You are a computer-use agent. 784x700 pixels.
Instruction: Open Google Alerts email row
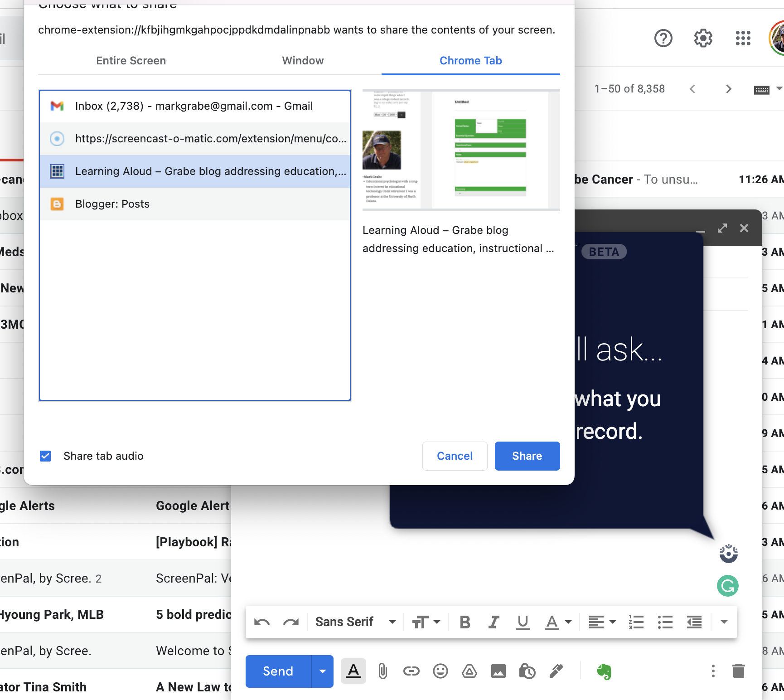point(116,506)
